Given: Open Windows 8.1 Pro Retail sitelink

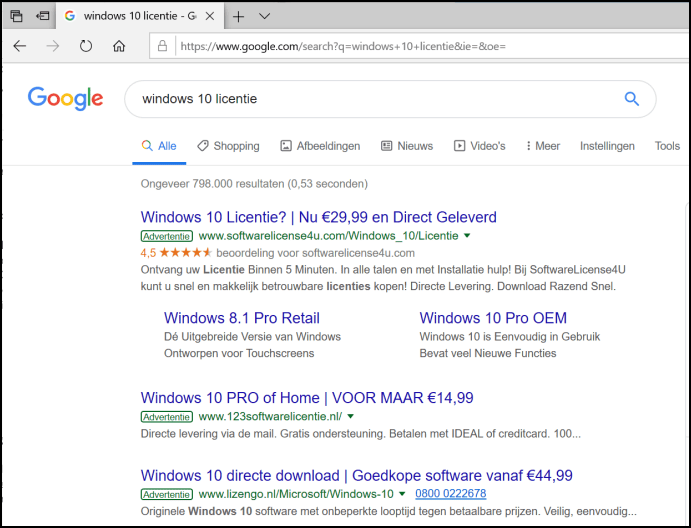Looking at the screenshot, I should click(241, 318).
